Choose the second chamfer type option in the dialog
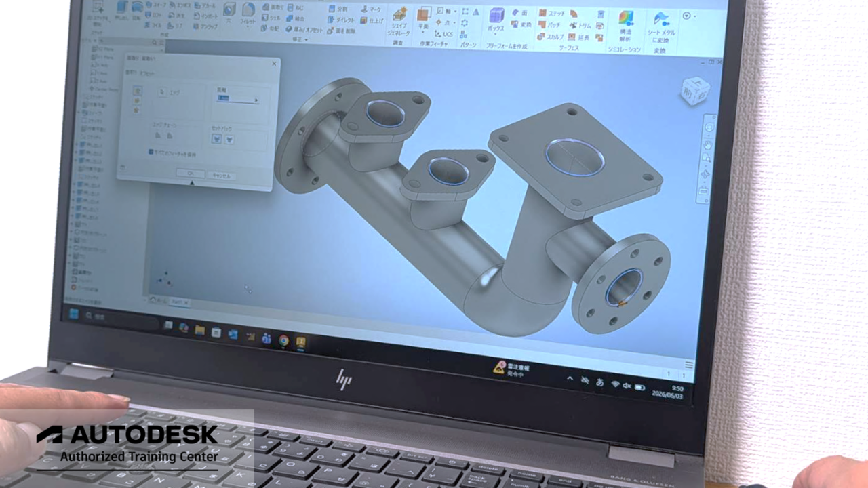Image resolution: width=868 pixels, height=488 pixels. (x=137, y=101)
